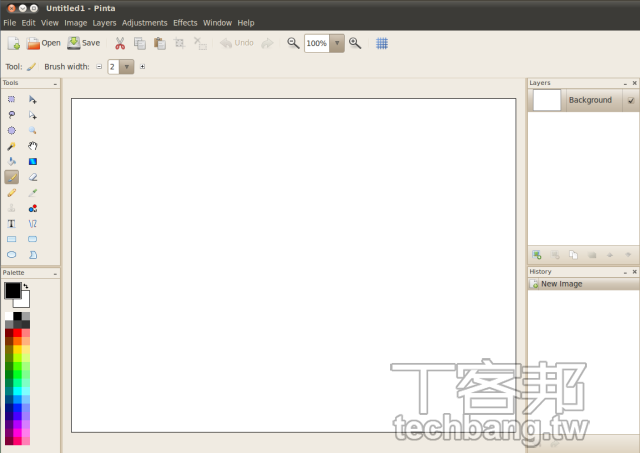
Task: Collapse the Palette panel
Action: coord(55,273)
